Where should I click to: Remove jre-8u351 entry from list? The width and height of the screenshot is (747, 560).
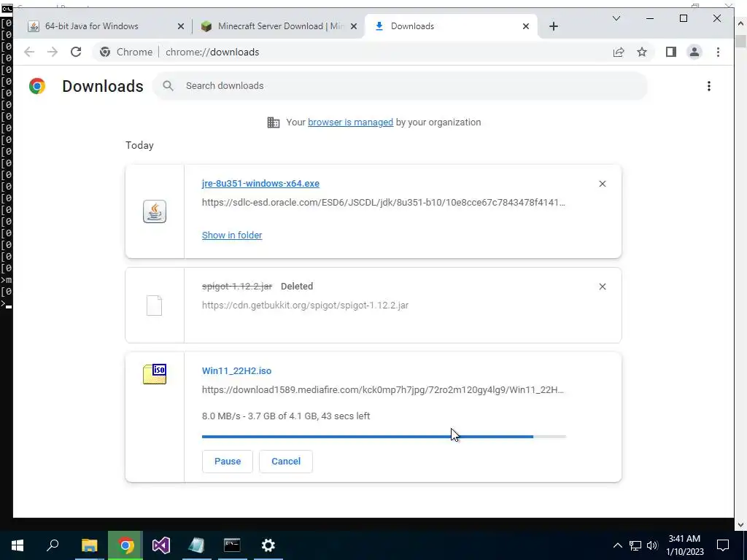602,184
